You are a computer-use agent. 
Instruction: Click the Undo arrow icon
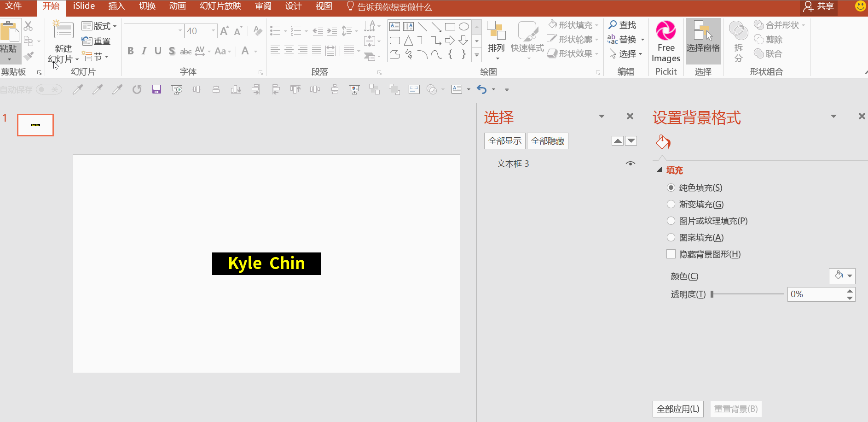click(x=481, y=89)
